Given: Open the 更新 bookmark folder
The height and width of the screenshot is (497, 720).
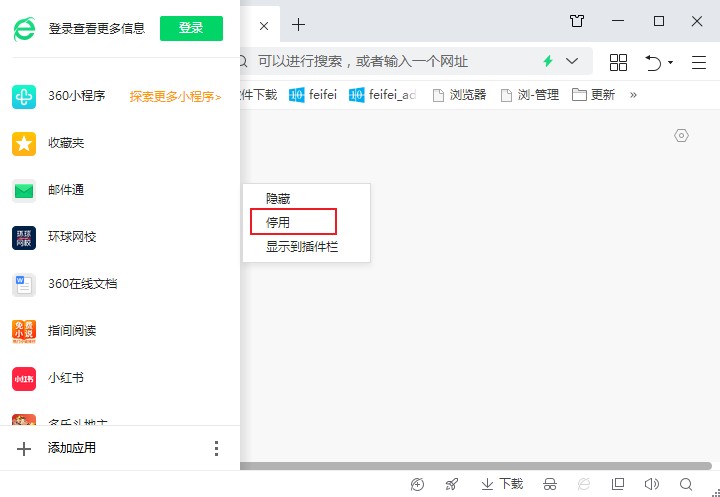Looking at the screenshot, I should (x=593, y=95).
